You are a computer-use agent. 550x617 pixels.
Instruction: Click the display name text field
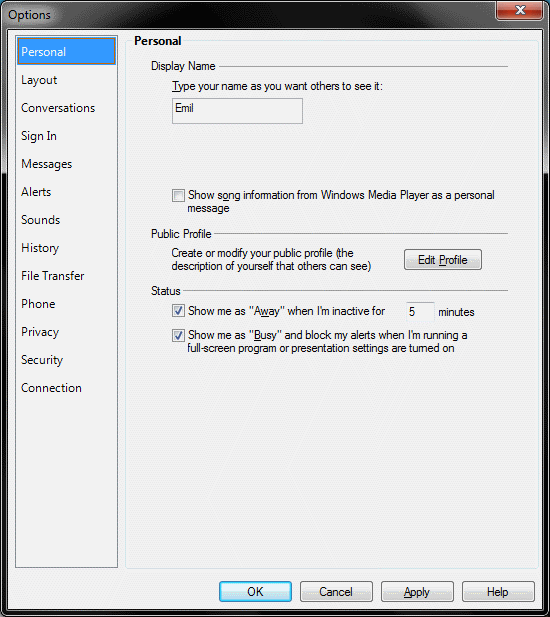coord(237,111)
